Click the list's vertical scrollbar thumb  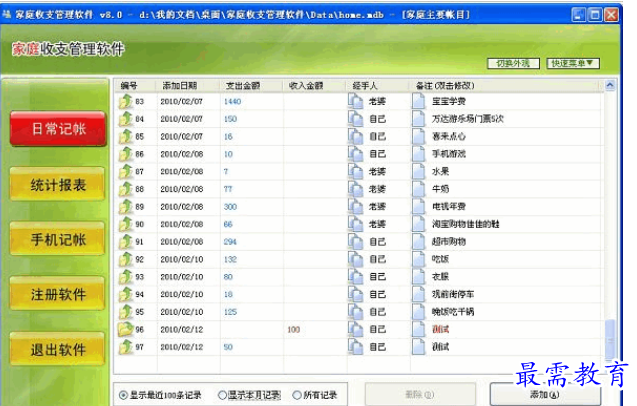pyautogui.click(x=610, y=339)
